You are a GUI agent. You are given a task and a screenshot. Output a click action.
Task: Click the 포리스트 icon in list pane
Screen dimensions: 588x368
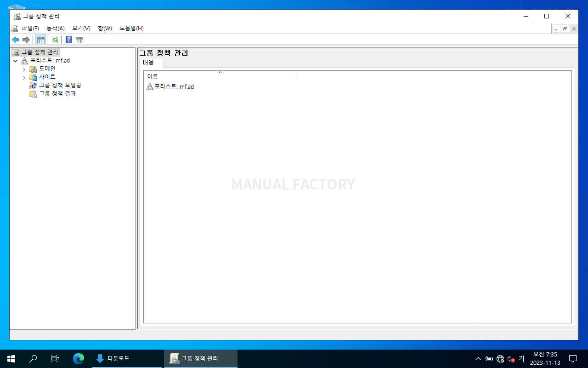150,86
